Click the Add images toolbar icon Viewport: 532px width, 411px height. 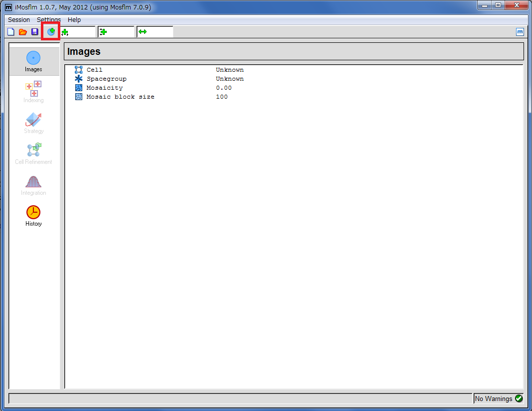51,32
